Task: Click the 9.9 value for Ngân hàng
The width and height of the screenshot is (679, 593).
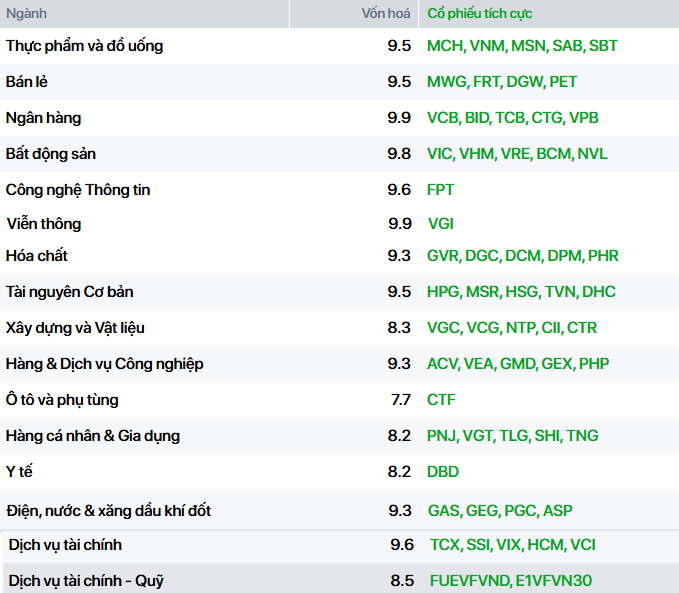Action: (x=399, y=118)
